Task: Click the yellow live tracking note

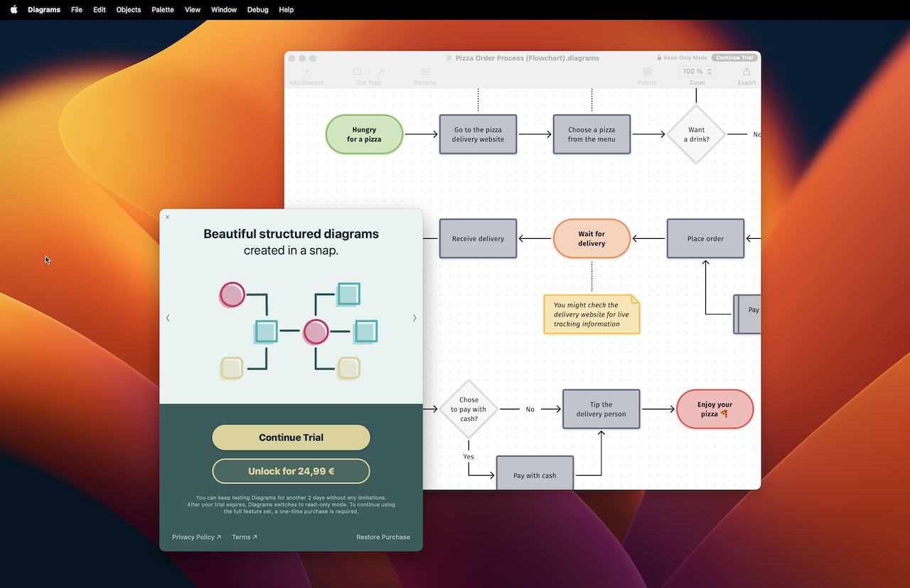Action: coord(591,314)
